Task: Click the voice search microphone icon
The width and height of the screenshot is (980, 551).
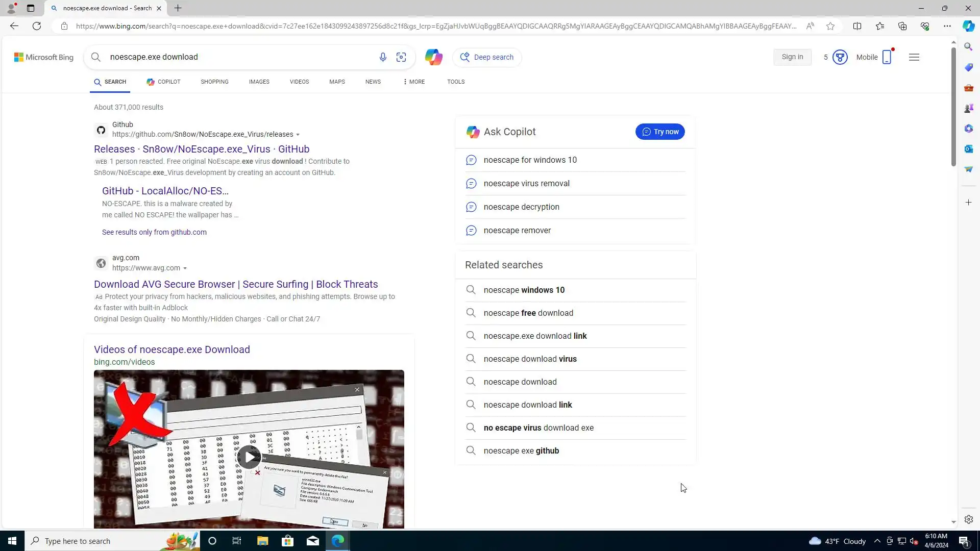Action: (383, 57)
